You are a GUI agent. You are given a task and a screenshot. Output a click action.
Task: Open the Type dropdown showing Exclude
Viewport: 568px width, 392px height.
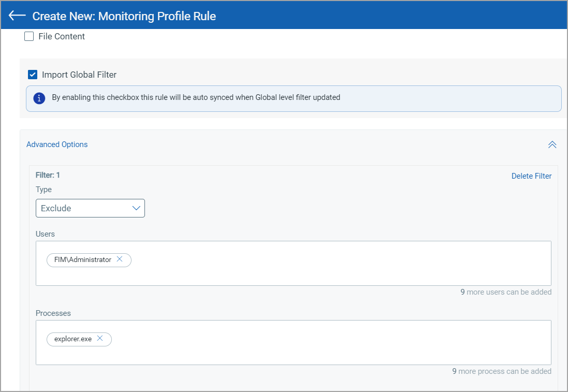pos(90,208)
